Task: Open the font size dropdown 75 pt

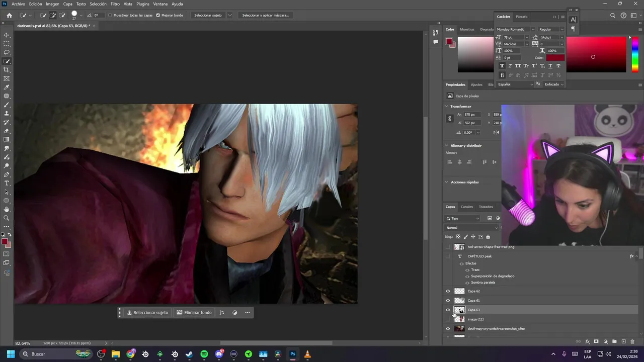Action: [516, 37]
